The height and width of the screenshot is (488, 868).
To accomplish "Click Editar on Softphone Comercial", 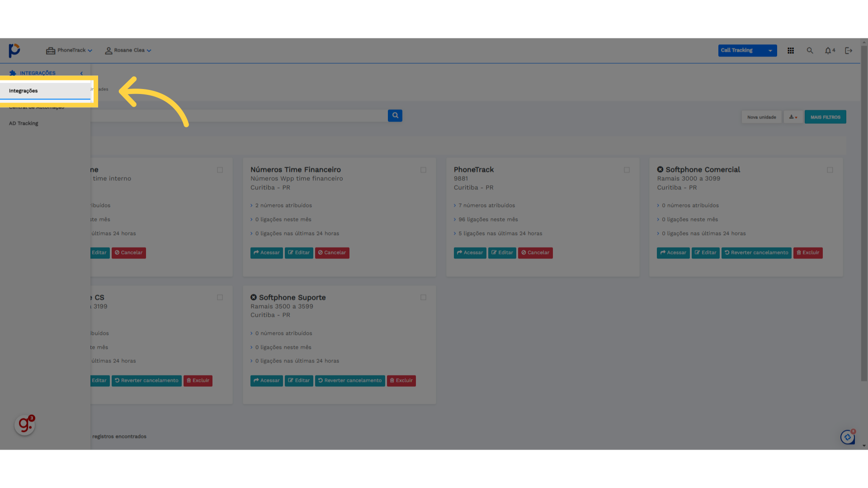I will point(706,253).
